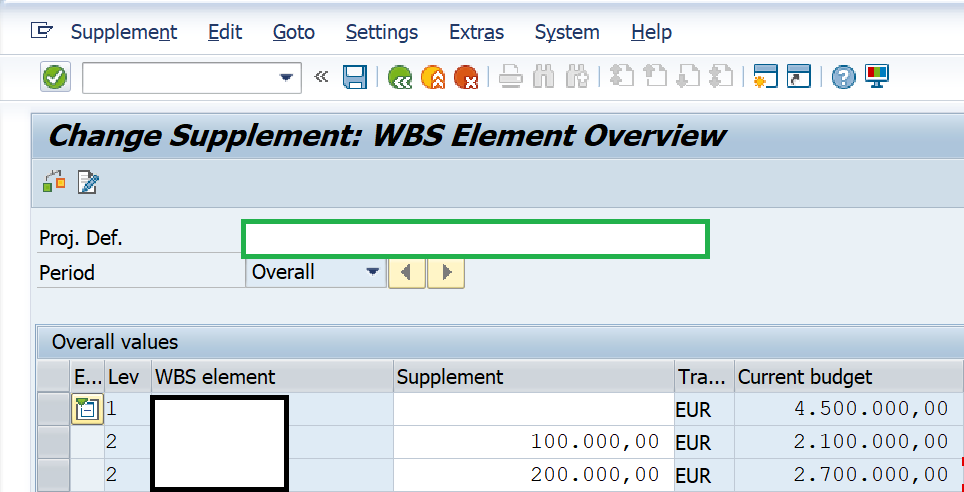The width and height of the screenshot is (964, 492).
Task: Click the Generate Shortcut icon
Action: (799, 77)
